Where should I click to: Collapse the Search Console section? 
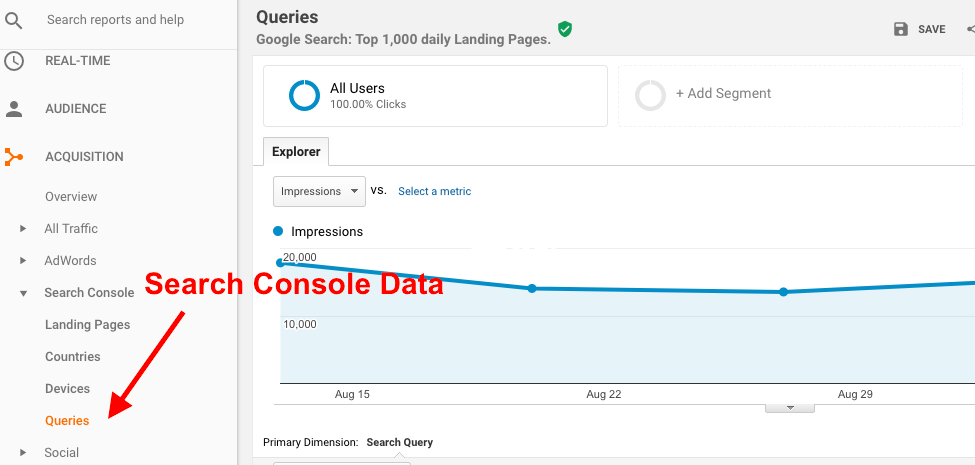23,293
